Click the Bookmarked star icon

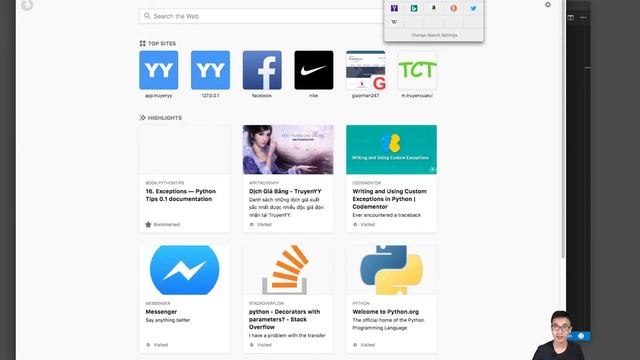[148, 224]
